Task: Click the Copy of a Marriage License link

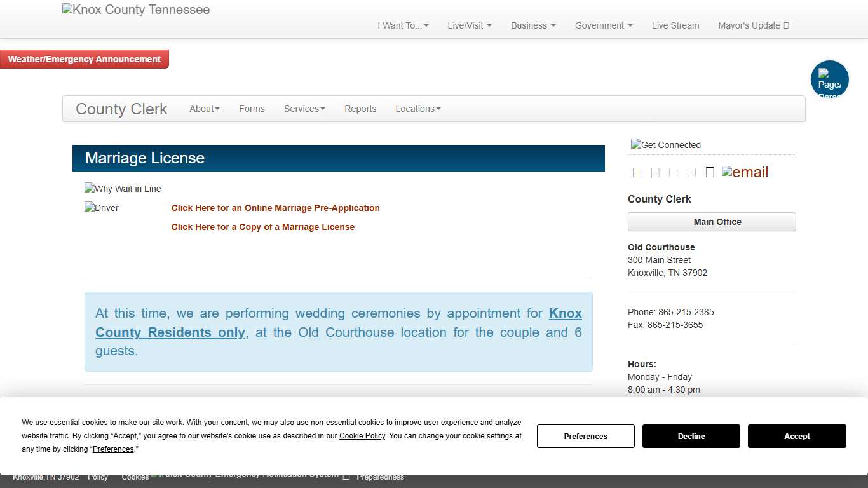Action: click(262, 227)
